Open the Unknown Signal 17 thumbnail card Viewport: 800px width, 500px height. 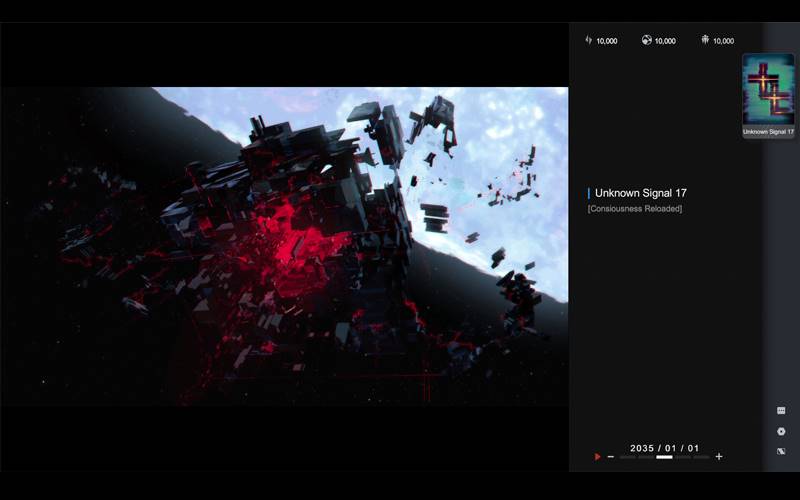point(768,95)
